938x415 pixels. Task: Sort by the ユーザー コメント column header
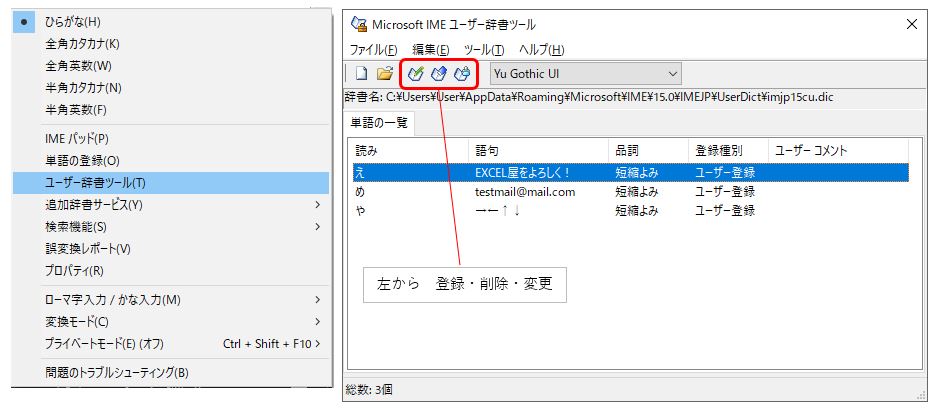[838, 151]
